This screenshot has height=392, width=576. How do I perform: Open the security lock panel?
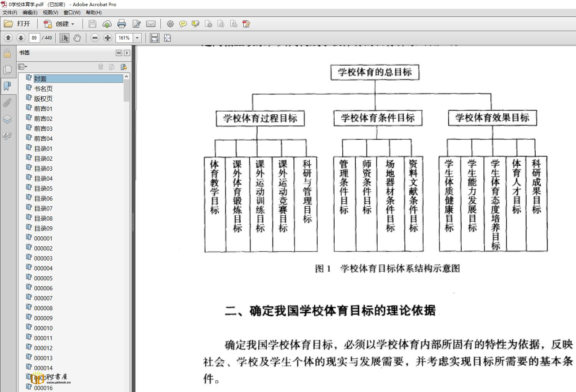pos(7,53)
